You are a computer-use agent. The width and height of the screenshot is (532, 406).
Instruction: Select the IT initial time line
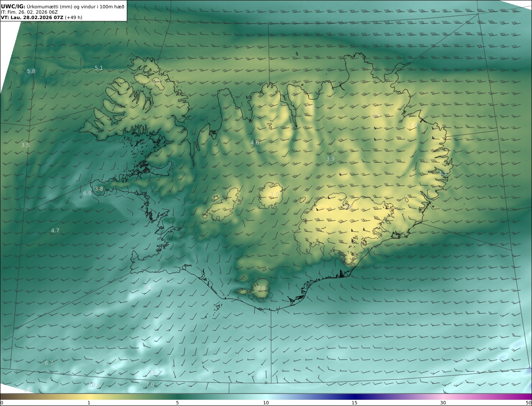[29, 12]
